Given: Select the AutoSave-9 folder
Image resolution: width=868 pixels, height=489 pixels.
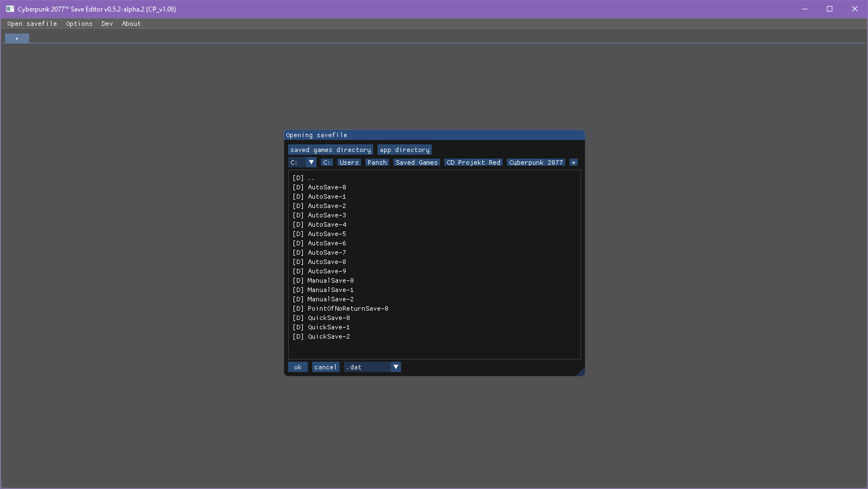Looking at the screenshot, I should click(x=434, y=271).
